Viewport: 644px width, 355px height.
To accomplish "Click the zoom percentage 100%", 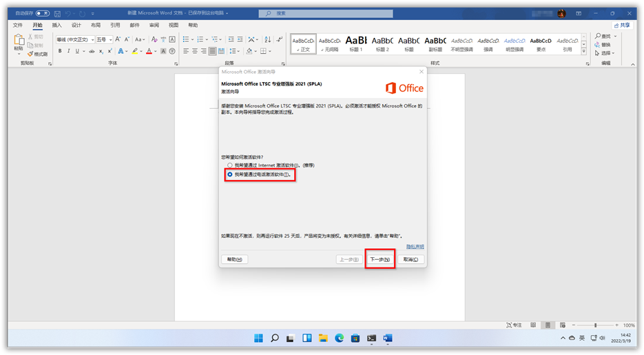I will (629, 325).
